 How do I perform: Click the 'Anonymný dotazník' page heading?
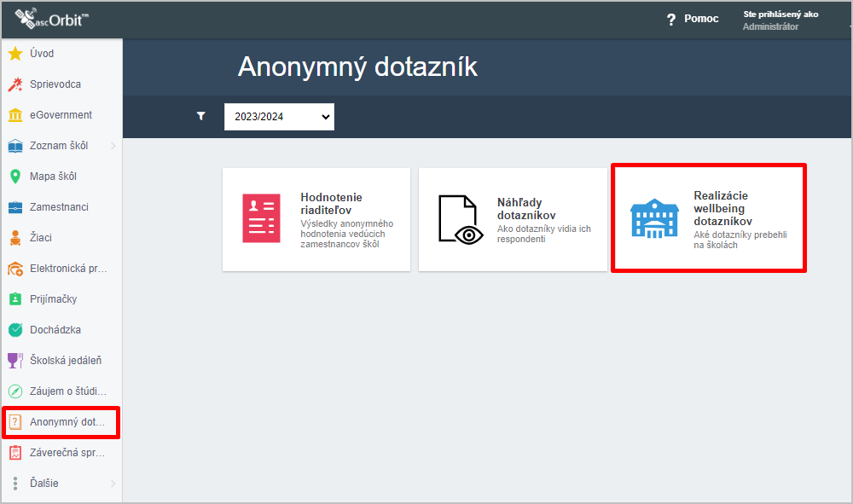(x=357, y=67)
